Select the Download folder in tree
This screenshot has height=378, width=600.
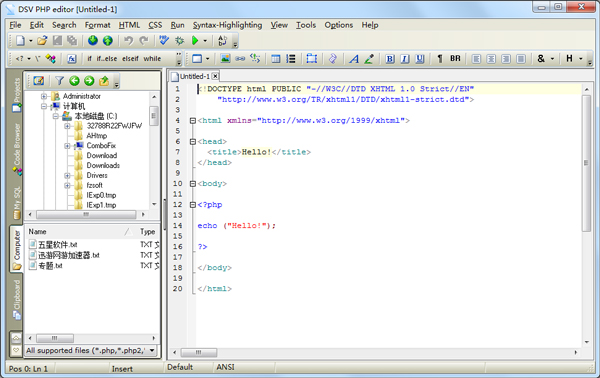coord(102,156)
